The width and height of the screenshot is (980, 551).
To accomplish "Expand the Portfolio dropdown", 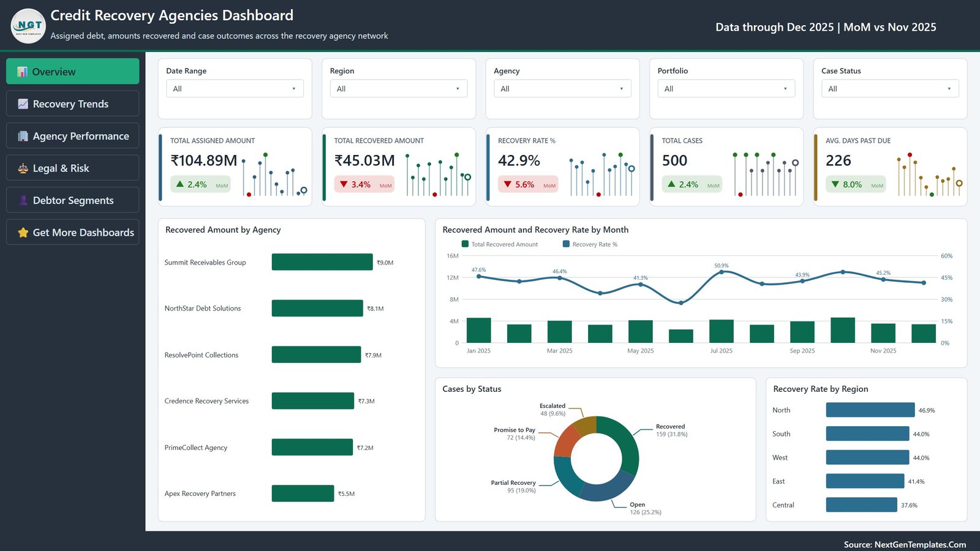I will coord(726,88).
